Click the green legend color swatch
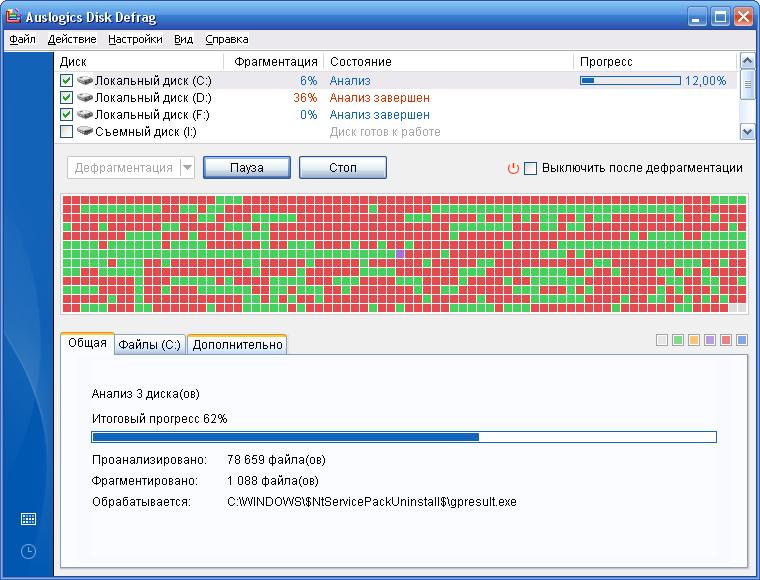Image resolution: width=760 pixels, height=580 pixels. (678, 340)
